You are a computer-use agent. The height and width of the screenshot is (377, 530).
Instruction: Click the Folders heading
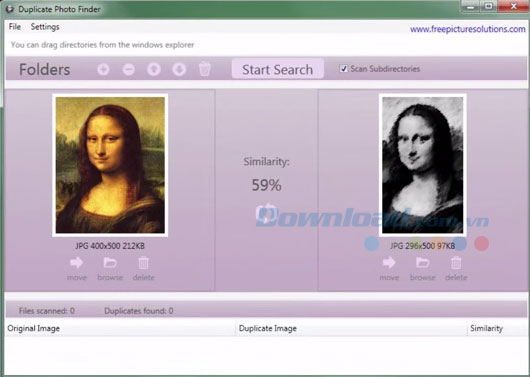coord(45,70)
